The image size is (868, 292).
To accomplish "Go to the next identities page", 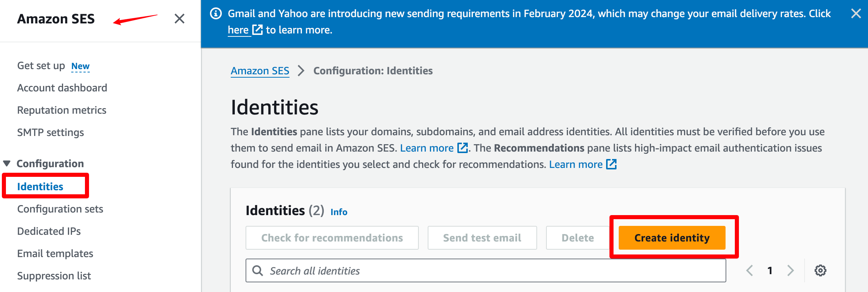I will click(790, 270).
